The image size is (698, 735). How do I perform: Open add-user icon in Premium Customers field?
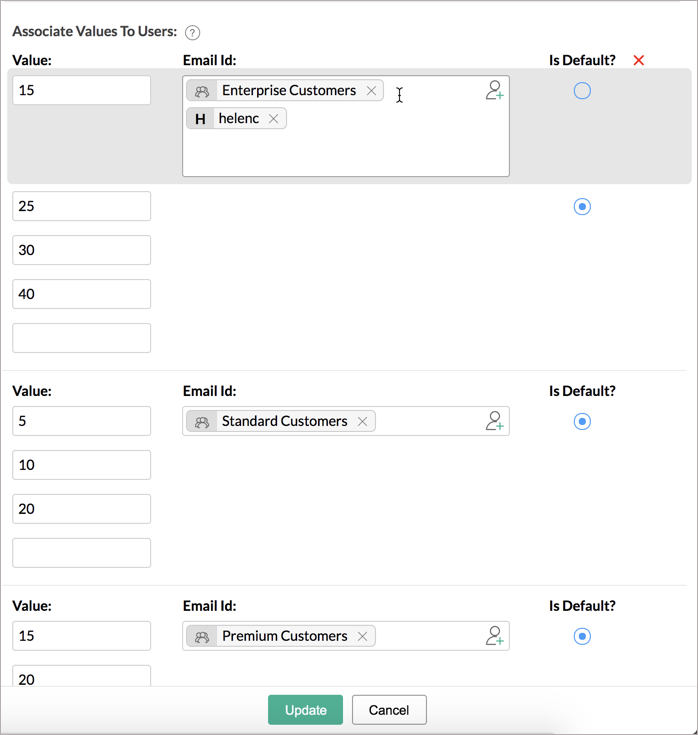(x=494, y=636)
